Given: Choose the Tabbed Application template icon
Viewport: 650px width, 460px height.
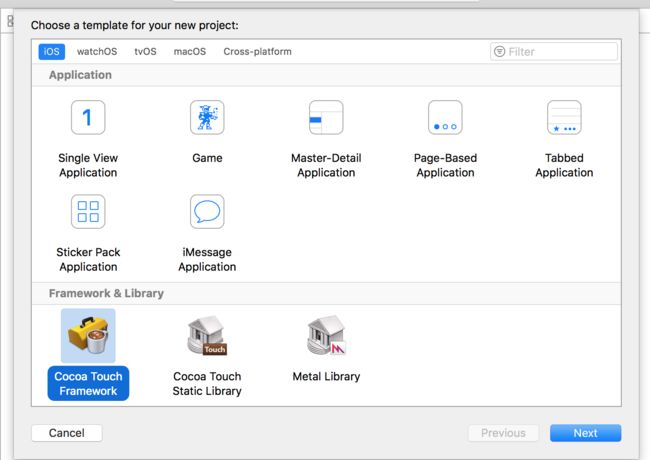Looking at the screenshot, I should [x=564, y=117].
